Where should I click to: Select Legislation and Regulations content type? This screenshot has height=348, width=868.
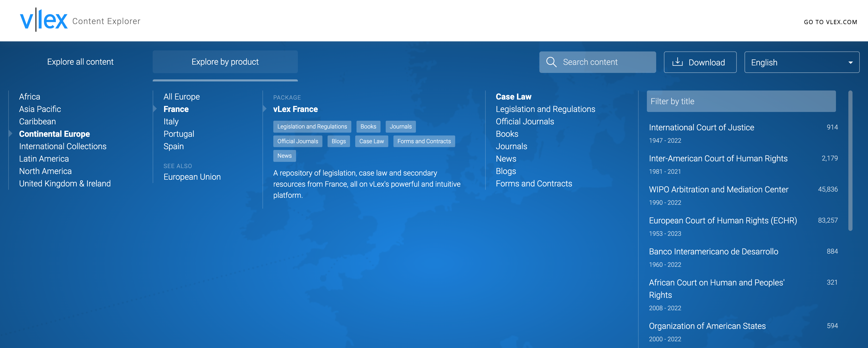[546, 109]
